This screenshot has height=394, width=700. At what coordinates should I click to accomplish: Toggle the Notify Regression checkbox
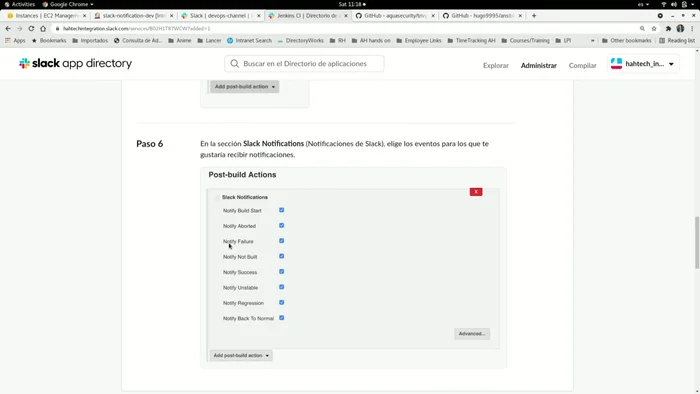click(x=281, y=303)
